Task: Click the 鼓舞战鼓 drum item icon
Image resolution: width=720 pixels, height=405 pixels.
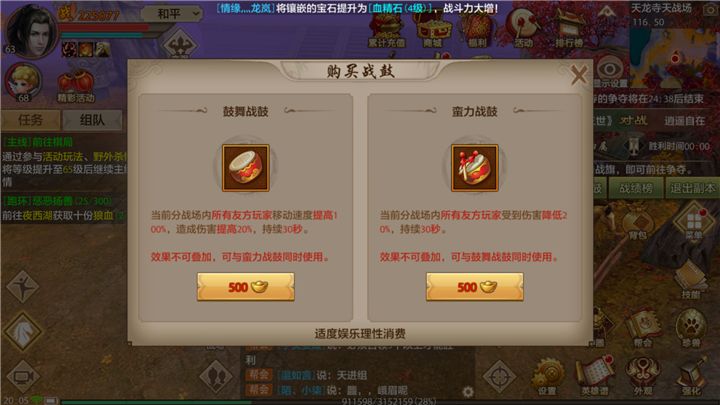Action: pyautogui.click(x=246, y=168)
